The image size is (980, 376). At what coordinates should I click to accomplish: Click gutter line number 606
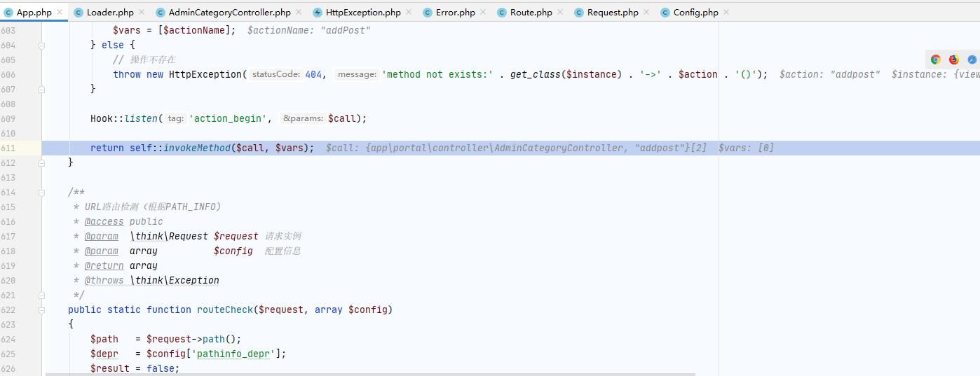click(x=8, y=74)
